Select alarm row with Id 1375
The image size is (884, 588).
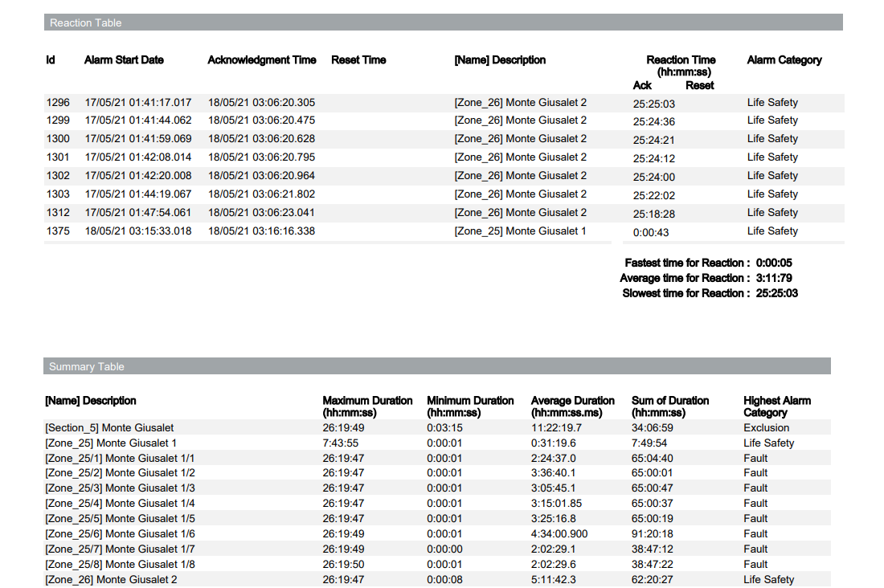click(321, 231)
